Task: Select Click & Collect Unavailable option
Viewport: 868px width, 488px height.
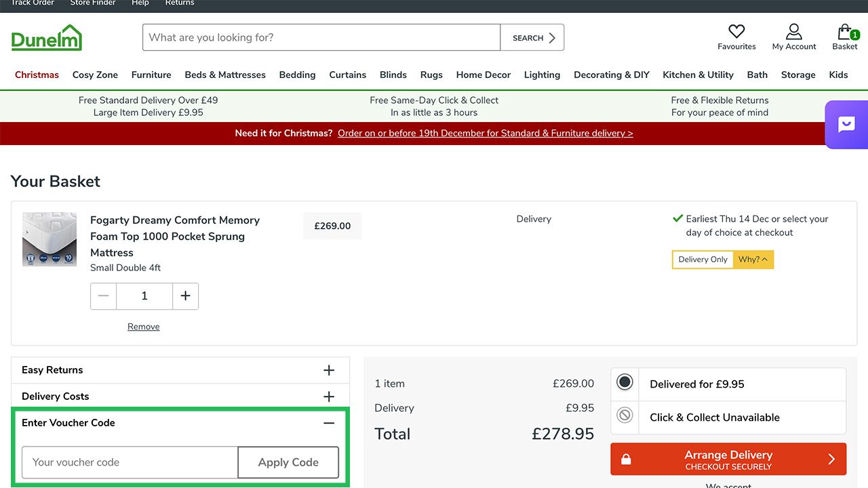Action: (728, 418)
